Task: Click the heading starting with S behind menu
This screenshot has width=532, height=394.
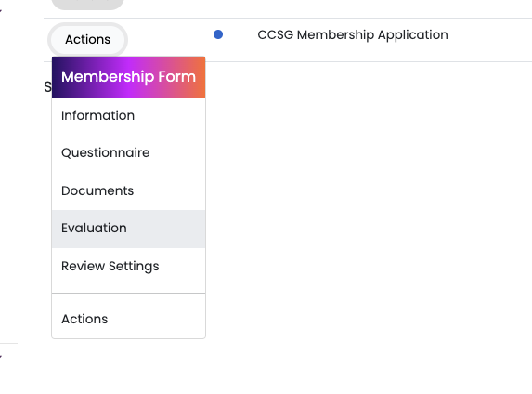Action: coord(47,87)
